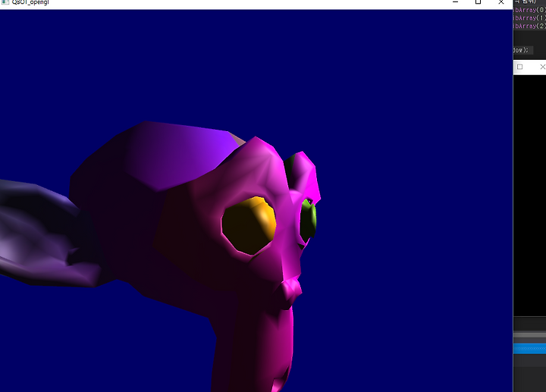Maximize the black console window behind
This screenshot has height=392, width=546.
tap(520, 67)
